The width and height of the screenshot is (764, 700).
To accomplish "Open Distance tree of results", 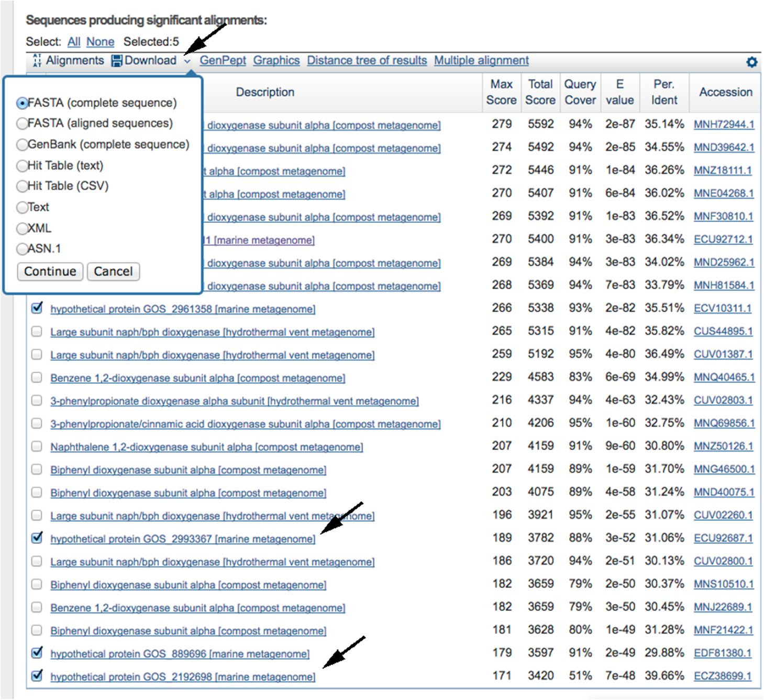I will click(x=367, y=61).
